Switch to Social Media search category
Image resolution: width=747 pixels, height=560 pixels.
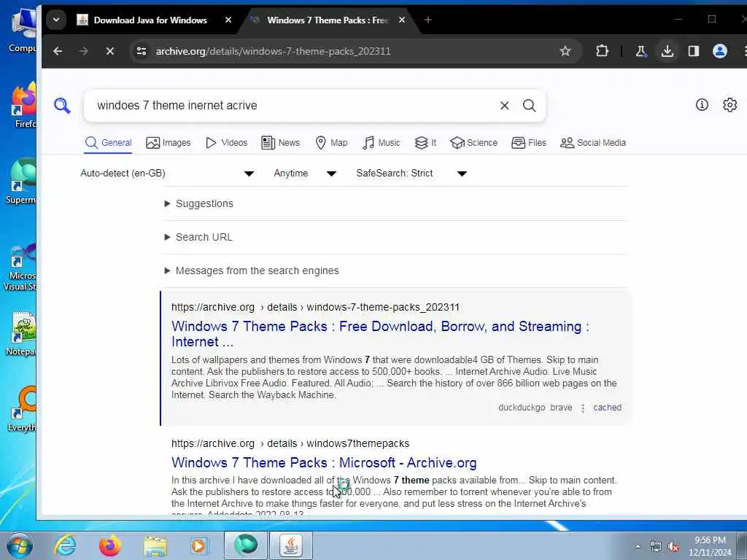[x=593, y=142]
